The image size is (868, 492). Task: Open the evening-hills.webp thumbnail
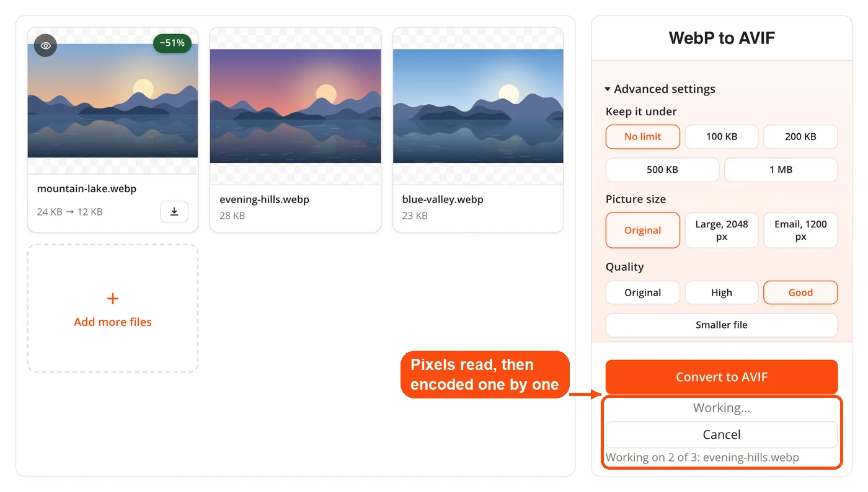point(295,106)
